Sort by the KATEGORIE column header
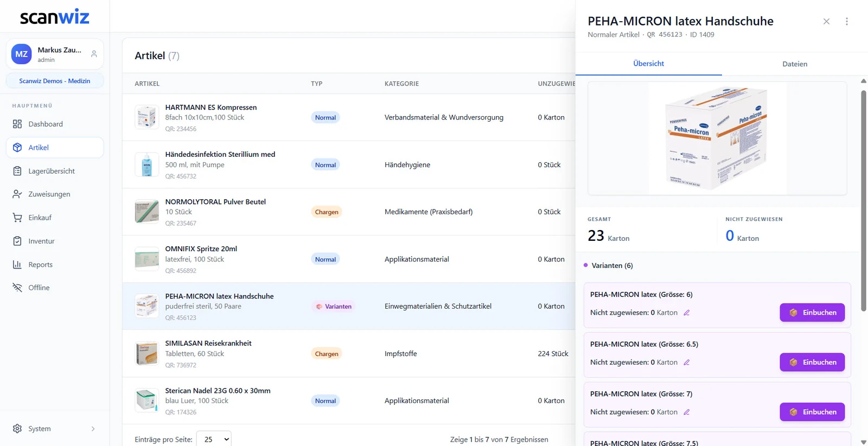The image size is (868, 446). click(401, 84)
